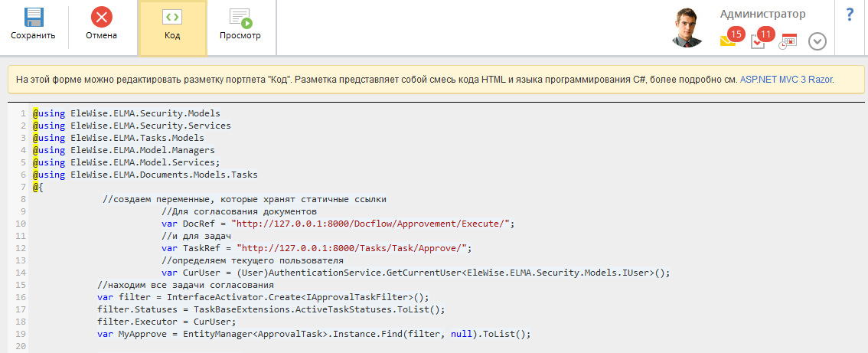Screen dimensions: 868x353
Task: Click the blue question mark help icon
Action: point(850,15)
